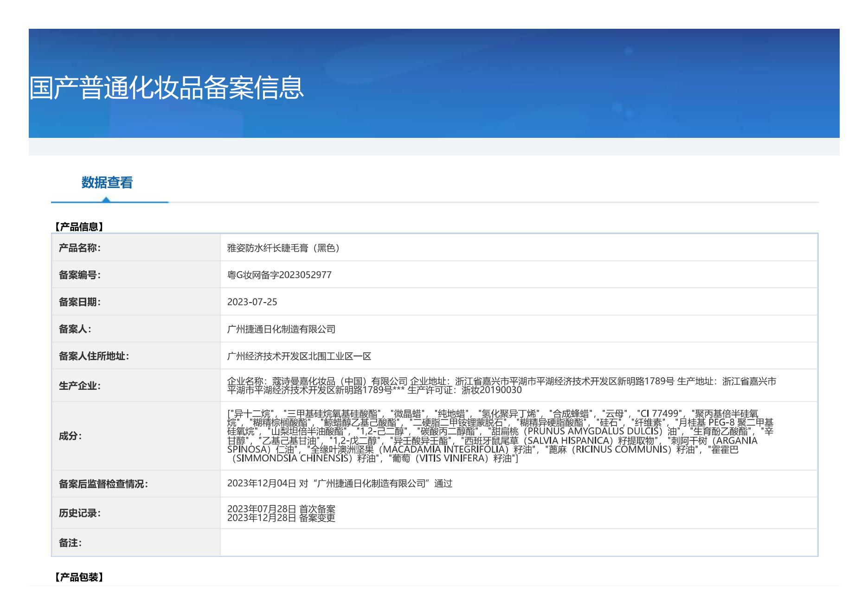Image resolution: width=868 pixels, height=614 pixels.
Task: Select filing number 粤G妆网备字2023052977
Action: point(279,275)
